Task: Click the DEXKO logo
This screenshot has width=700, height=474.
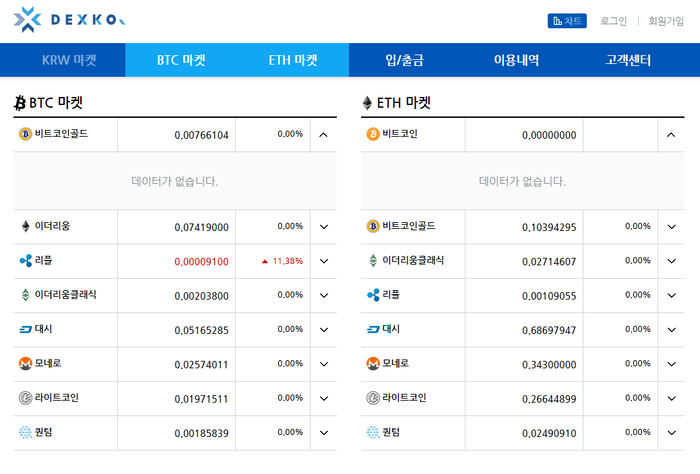Action: 69,20
